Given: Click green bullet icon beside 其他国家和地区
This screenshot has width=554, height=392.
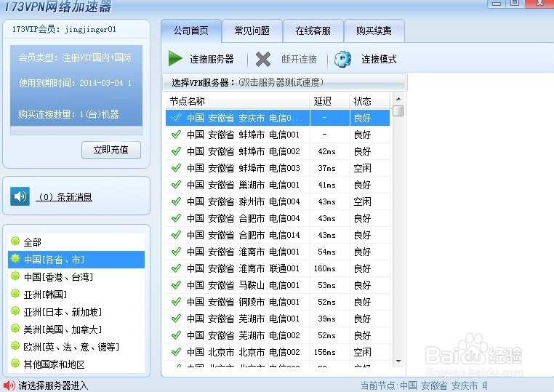Looking at the screenshot, I should pyautogui.click(x=15, y=363).
